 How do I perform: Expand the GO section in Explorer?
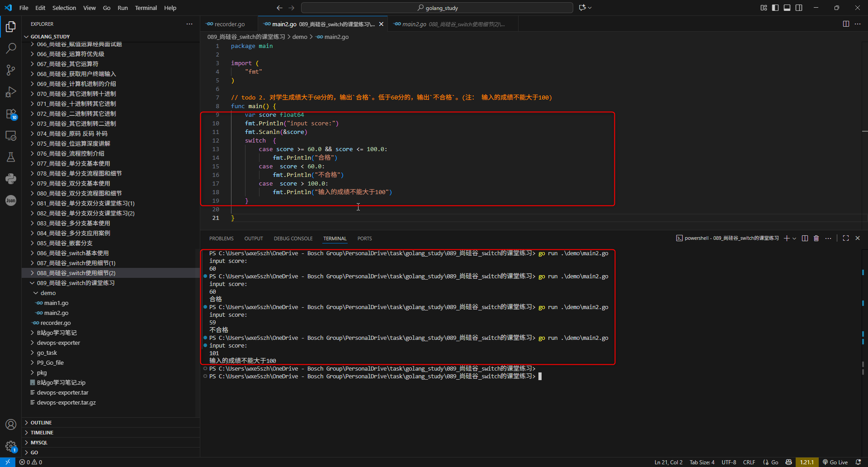click(111, 453)
